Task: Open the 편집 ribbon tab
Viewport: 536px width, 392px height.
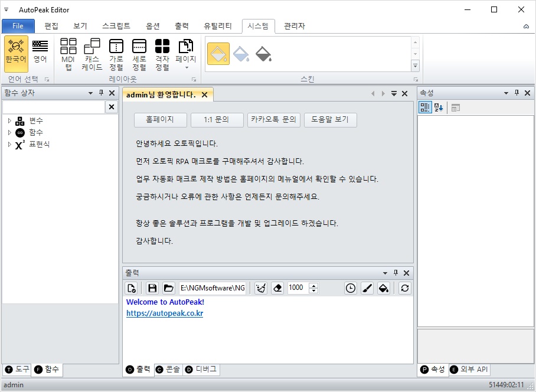Action: click(51, 26)
